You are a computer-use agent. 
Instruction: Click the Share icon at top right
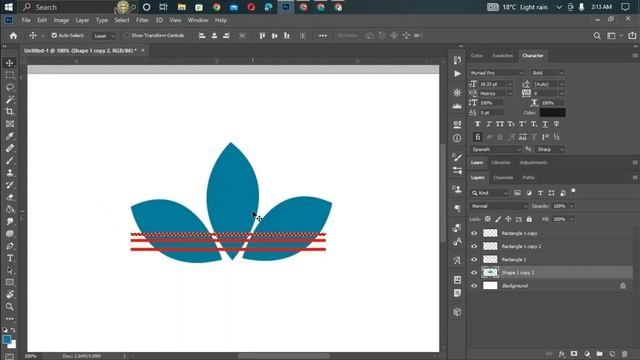click(x=632, y=36)
